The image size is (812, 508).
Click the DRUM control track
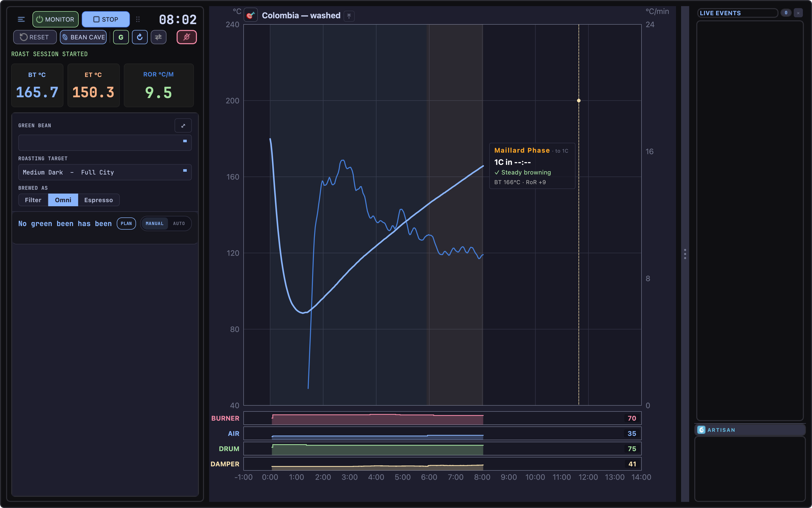[442, 449]
